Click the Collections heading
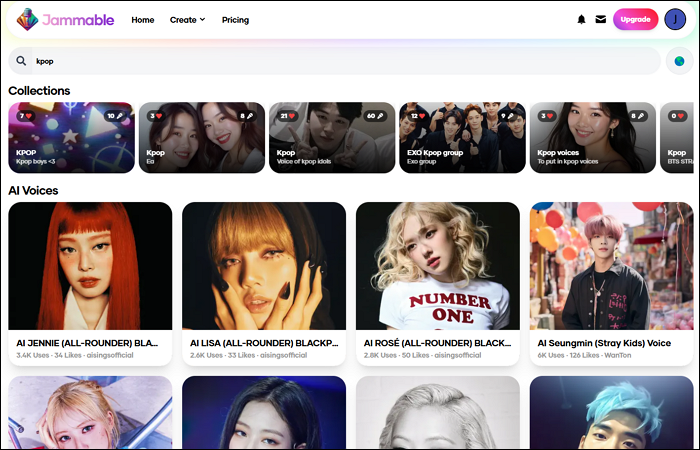Image resolution: width=700 pixels, height=450 pixels. [39, 91]
